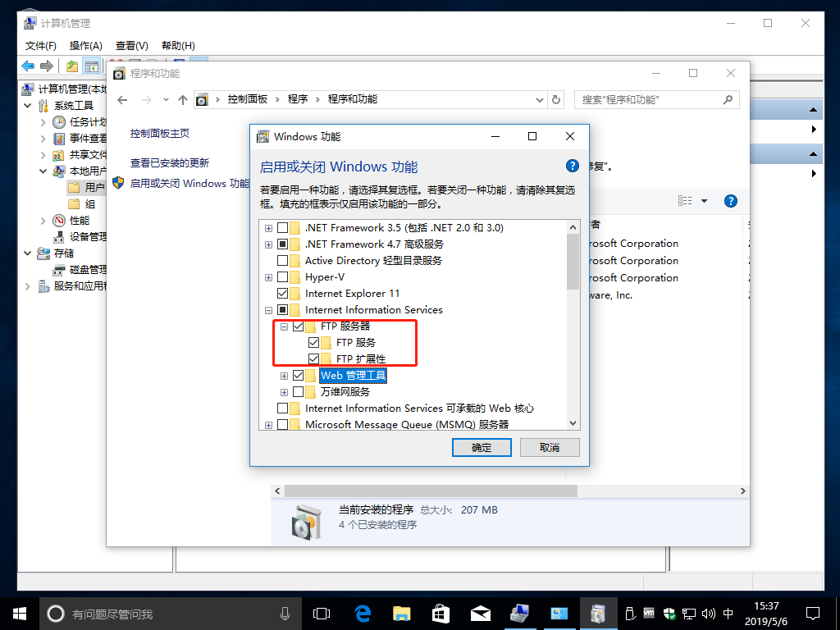Open help icon in Windows Features dialog
The image size is (840, 630).
[x=572, y=166]
